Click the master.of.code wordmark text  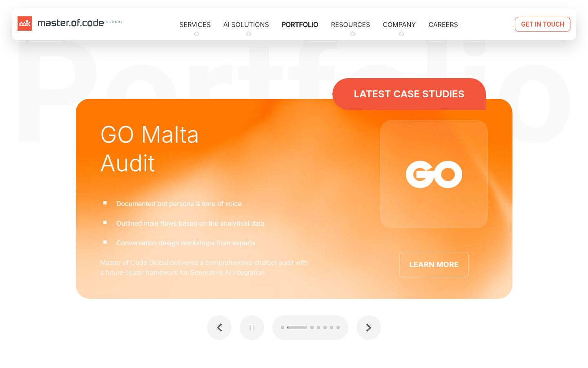tap(71, 23)
